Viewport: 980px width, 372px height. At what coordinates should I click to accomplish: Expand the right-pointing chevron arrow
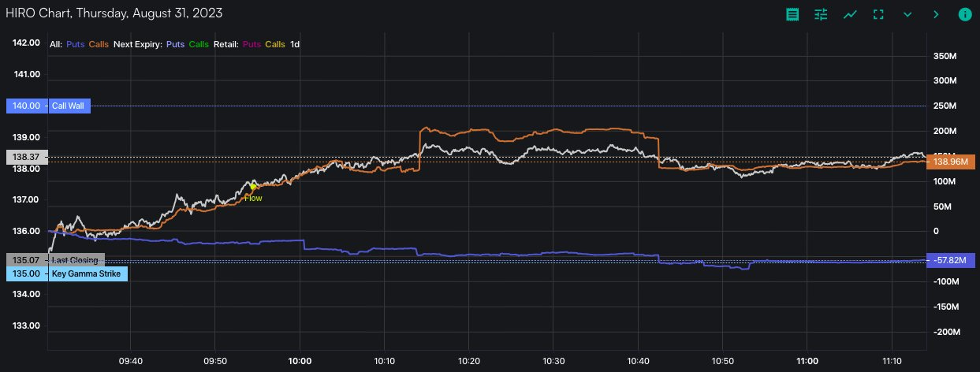tap(936, 14)
